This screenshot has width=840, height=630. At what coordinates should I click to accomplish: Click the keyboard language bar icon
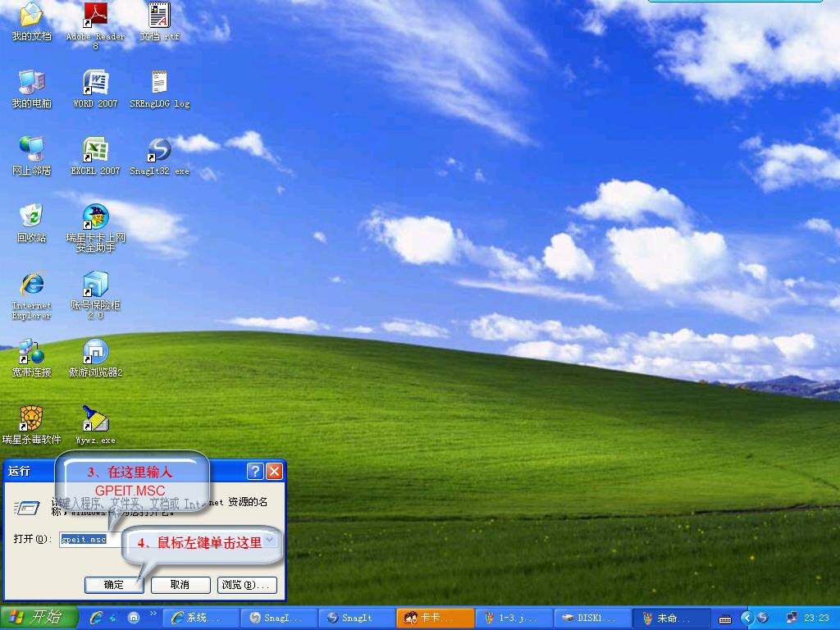(x=725, y=619)
